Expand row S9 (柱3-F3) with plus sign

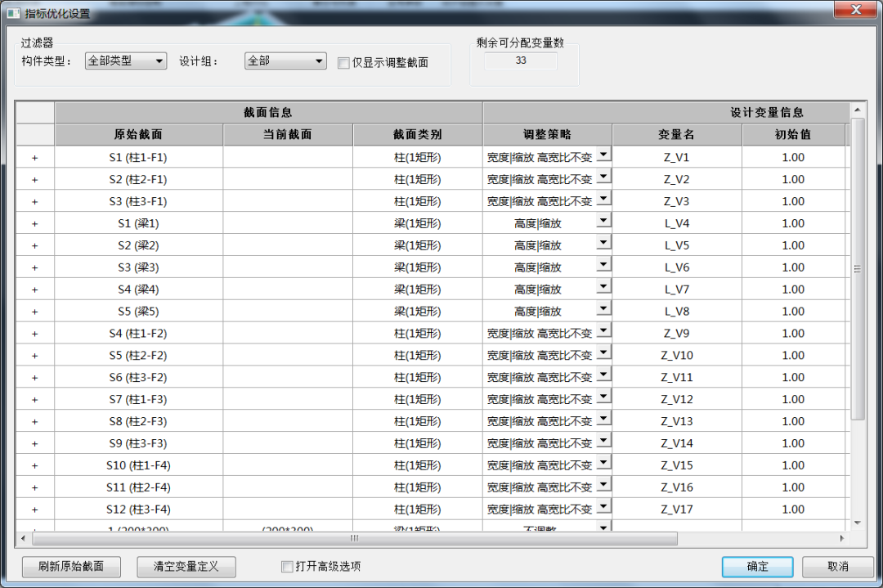point(34,442)
